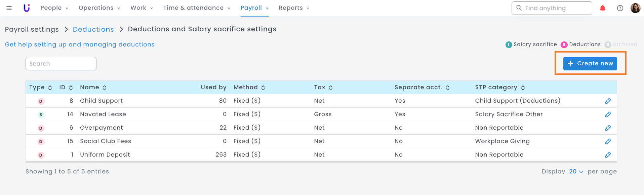This screenshot has height=195, width=644.
Task: Change the entries per page dropdown
Action: (576, 171)
